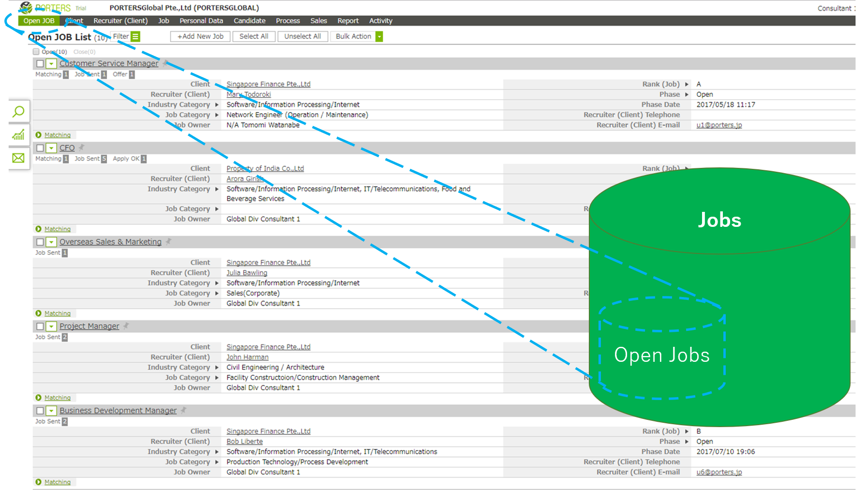Expand the CFO row menu arrow

coord(51,148)
